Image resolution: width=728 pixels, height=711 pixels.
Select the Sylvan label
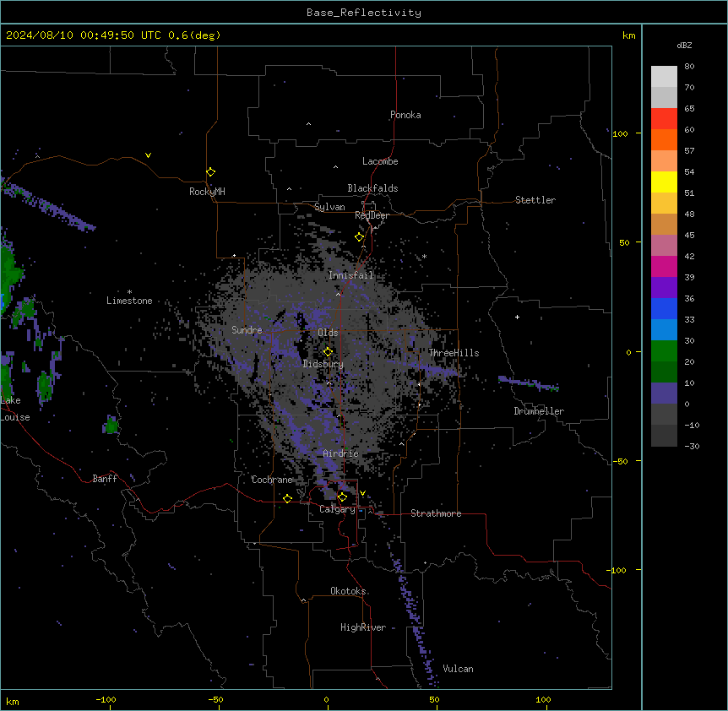329,207
